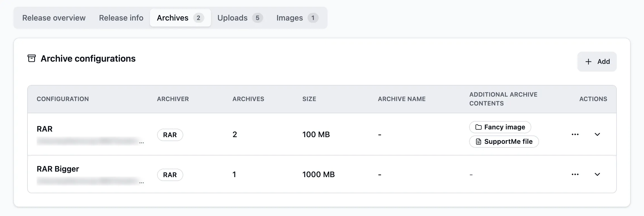Click the SupportMe file chip
Viewport: 644px width, 216px height.
[504, 142]
